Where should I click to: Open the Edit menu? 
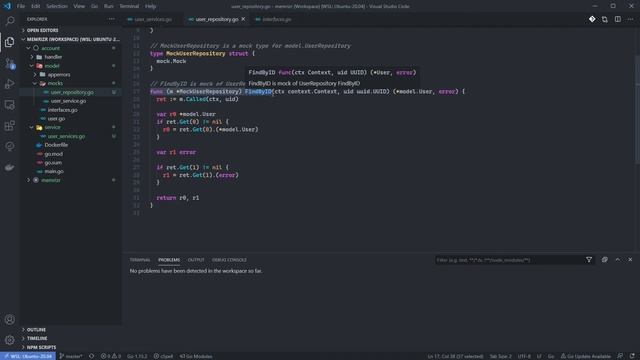36,6
